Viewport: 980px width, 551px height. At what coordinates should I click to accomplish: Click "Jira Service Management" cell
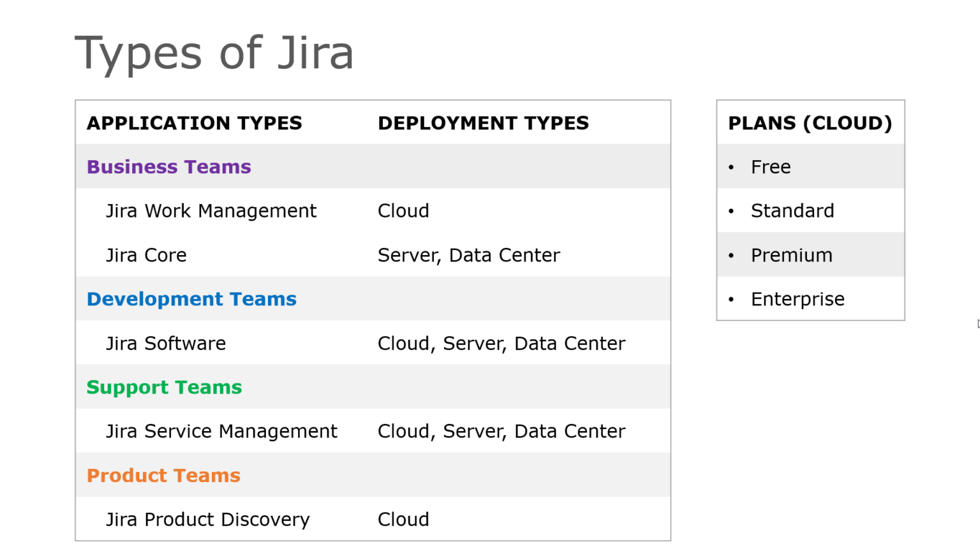(x=221, y=431)
